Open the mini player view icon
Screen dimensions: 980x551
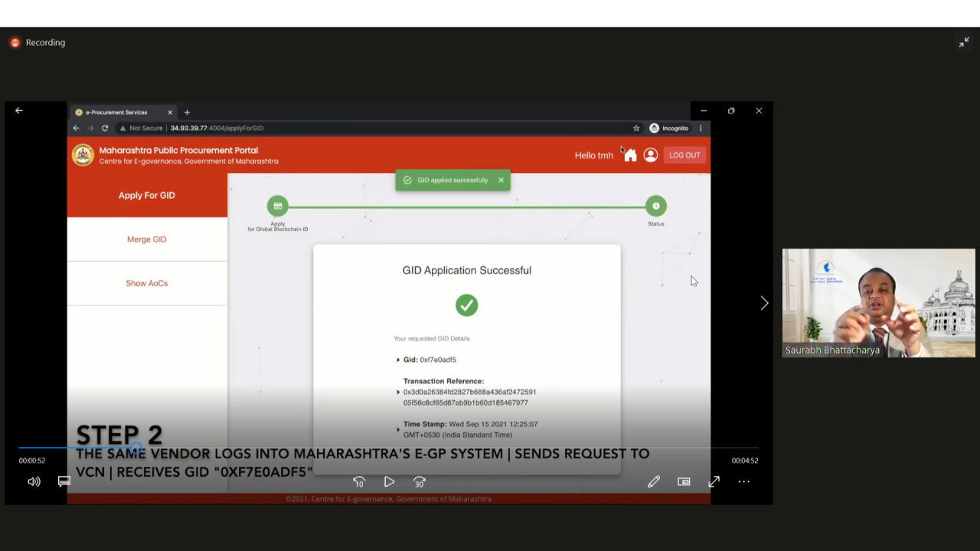tap(684, 481)
